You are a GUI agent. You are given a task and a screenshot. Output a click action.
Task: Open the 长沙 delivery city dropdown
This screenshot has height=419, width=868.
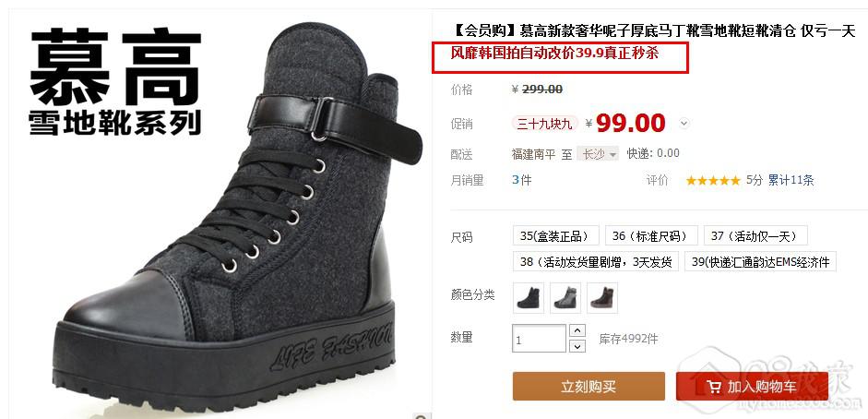[598, 154]
